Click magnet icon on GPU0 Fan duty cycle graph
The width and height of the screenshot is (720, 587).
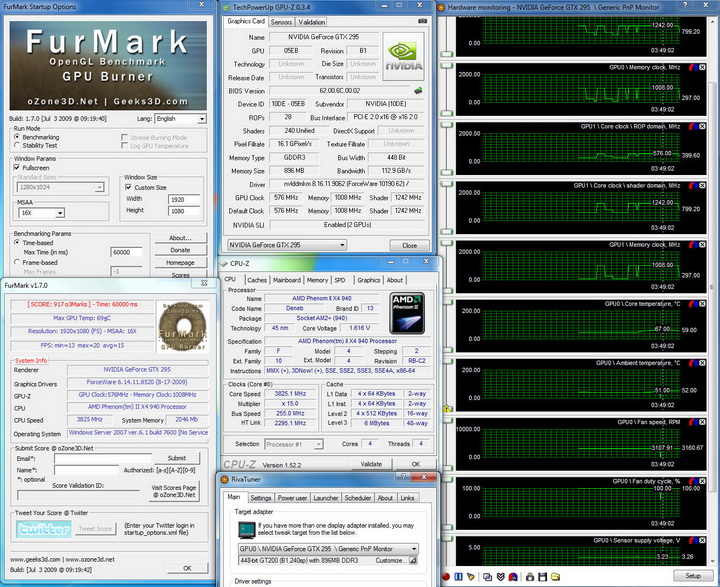point(693,481)
